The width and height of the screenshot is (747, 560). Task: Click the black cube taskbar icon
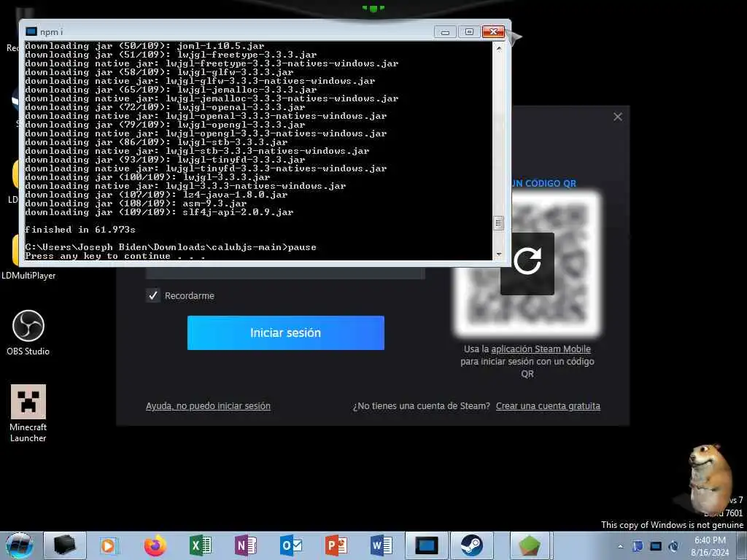pos(64,545)
